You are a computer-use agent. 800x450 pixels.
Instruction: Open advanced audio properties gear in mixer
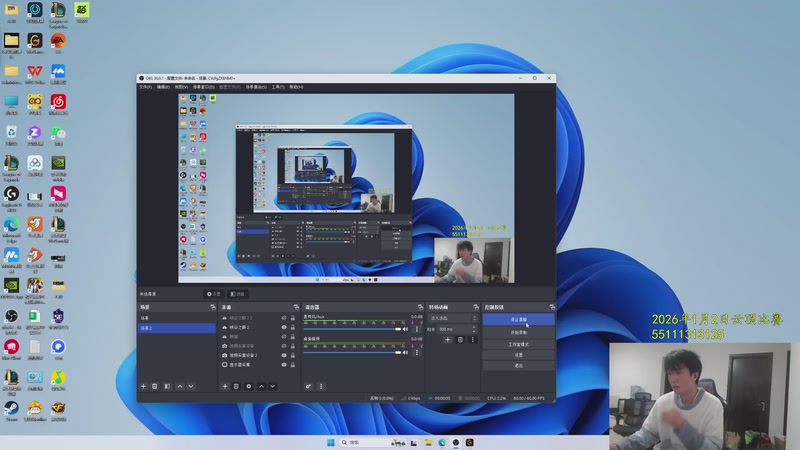click(x=308, y=386)
